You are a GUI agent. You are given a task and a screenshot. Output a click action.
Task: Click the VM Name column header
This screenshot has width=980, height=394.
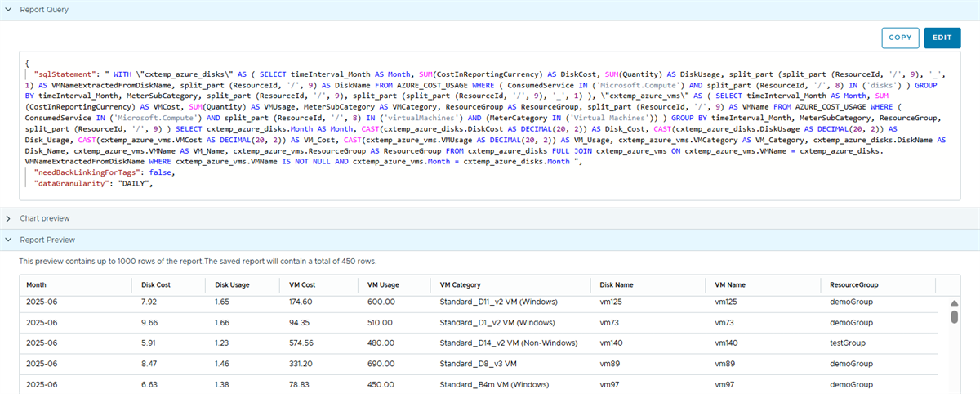pos(730,285)
